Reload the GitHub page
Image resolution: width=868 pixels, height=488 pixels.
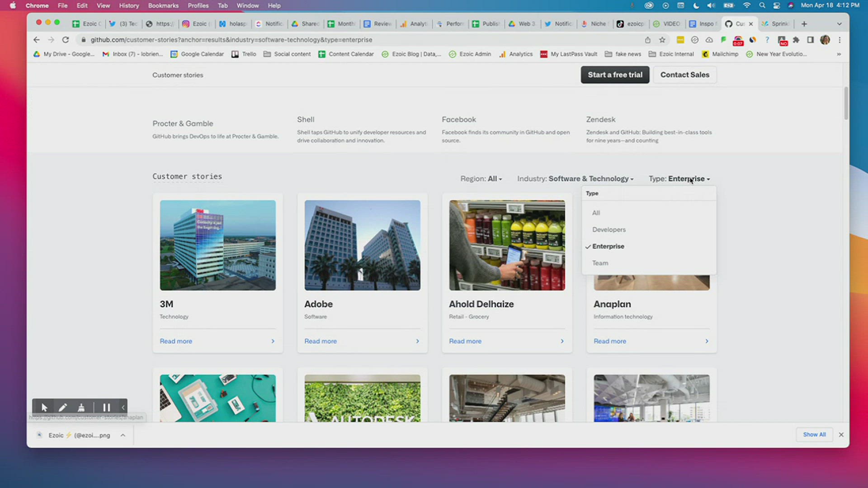point(66,40)
